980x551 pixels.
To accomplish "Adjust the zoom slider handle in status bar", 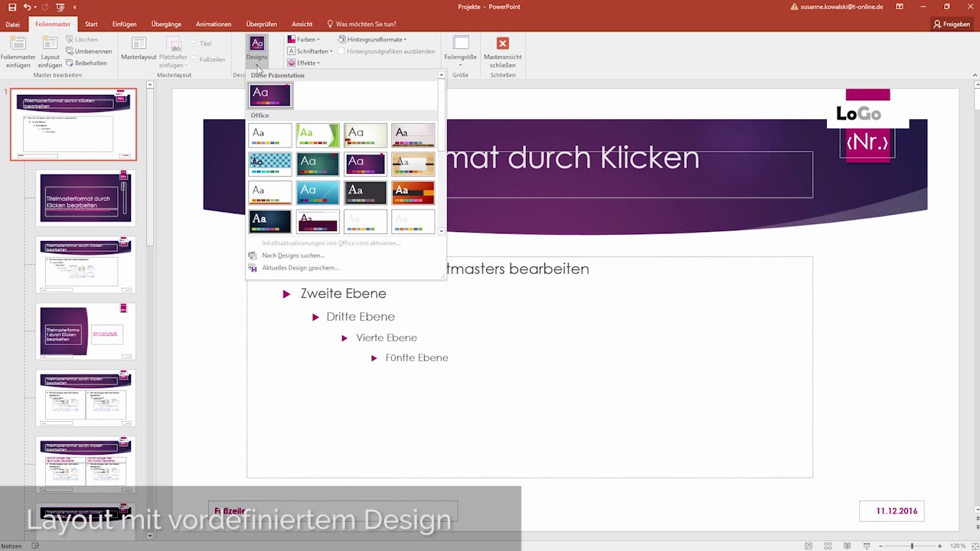I will [912, 546].
